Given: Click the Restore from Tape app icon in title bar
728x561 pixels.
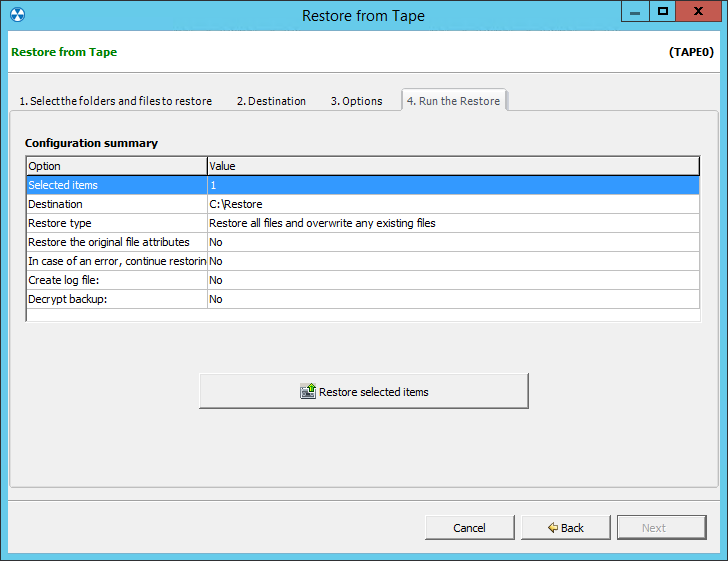Looking at the screenshot, I should pos(18,15).
